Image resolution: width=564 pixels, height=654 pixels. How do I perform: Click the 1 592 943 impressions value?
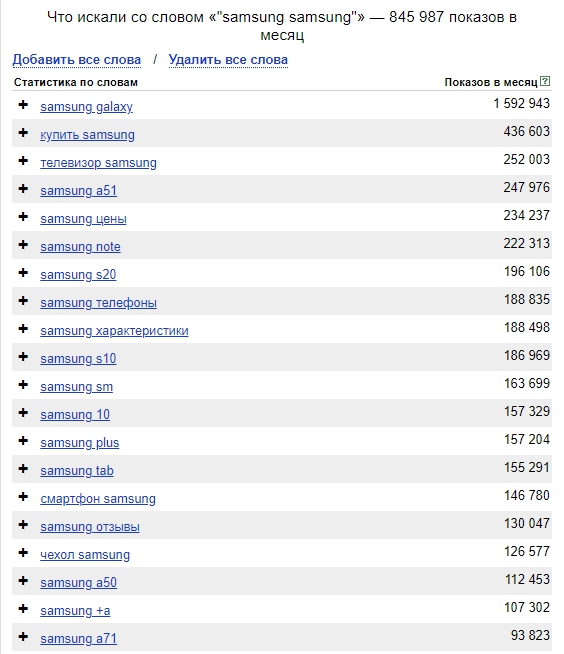click(521, 103)
